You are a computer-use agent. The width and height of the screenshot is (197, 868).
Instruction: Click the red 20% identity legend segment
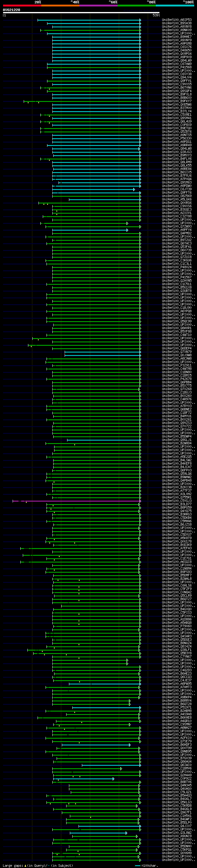(22, 6)
